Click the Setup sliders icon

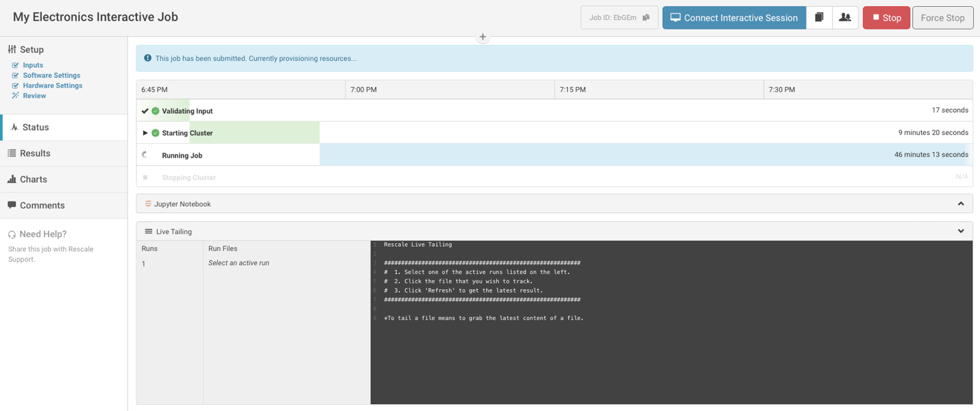tap(12, 49)
